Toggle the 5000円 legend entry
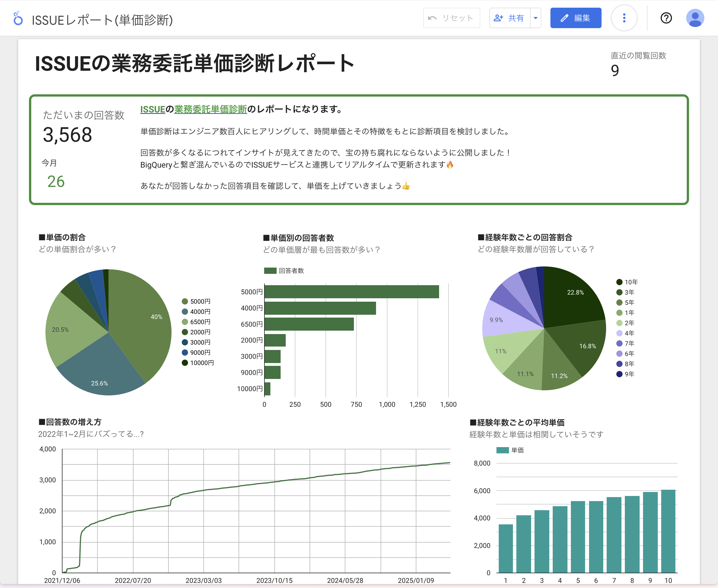Screen dimensions: 718x588 (x=197, y=301)
